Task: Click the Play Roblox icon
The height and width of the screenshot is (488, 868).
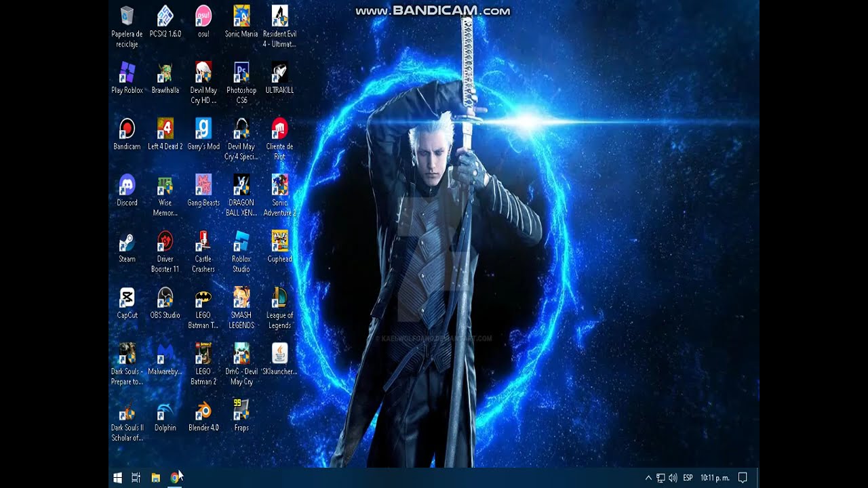Action: (x=127, y=78)
